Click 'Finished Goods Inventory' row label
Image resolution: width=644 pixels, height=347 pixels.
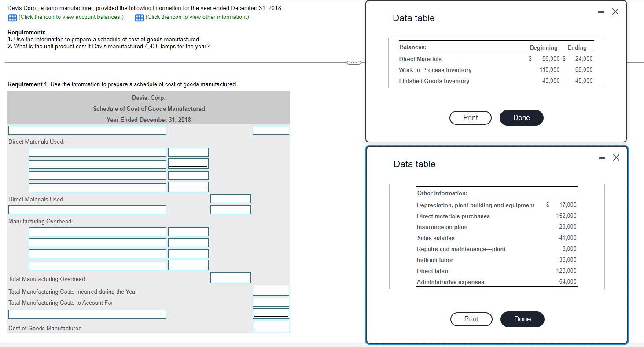[x=434, y=81]
